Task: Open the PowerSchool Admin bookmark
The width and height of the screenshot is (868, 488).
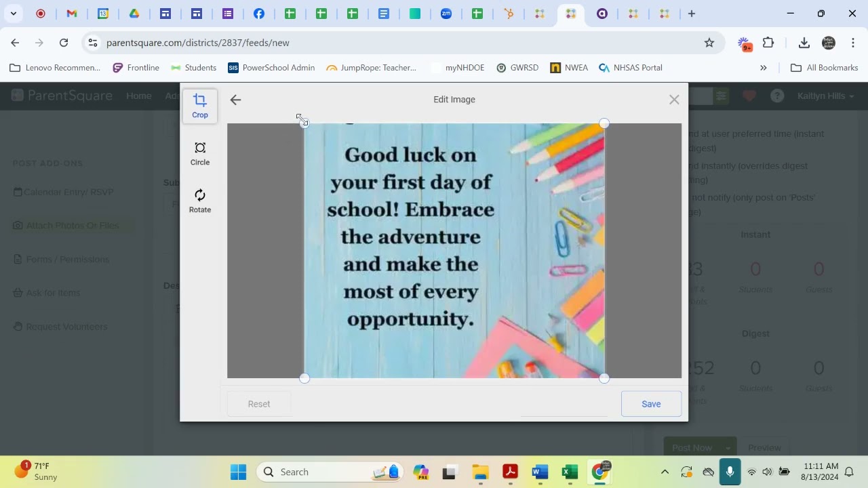Action: (x=271, y=68)
